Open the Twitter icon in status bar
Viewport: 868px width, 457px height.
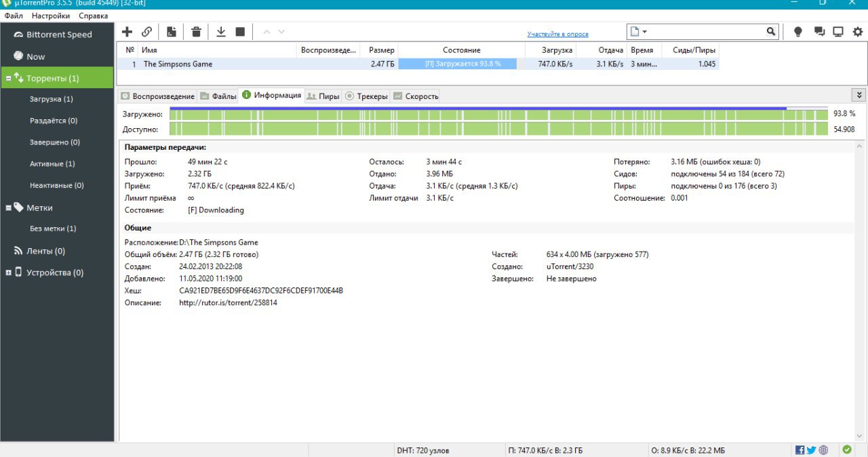coord(812,450)
